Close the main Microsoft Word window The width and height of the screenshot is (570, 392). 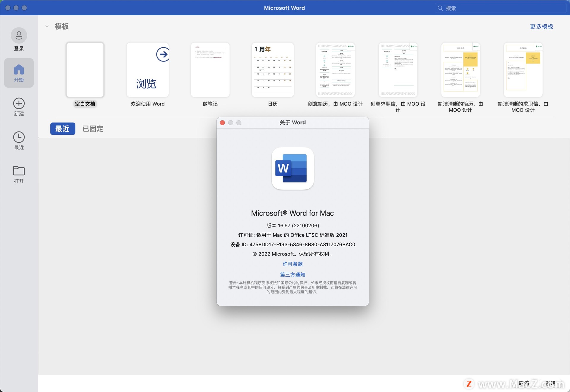point(8,8)
